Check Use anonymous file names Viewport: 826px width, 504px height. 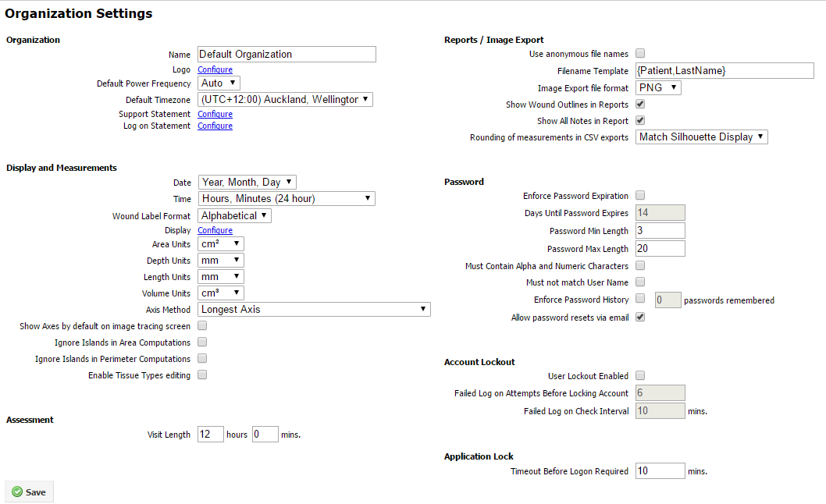pos(640,53)
